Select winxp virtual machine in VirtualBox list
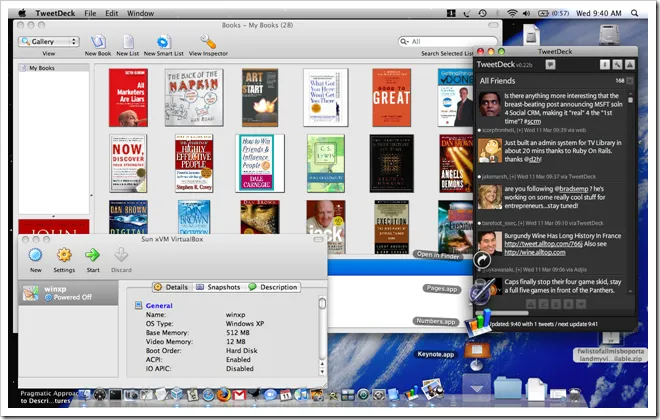Viewport: 660px width, 420px height. (68, 293)
